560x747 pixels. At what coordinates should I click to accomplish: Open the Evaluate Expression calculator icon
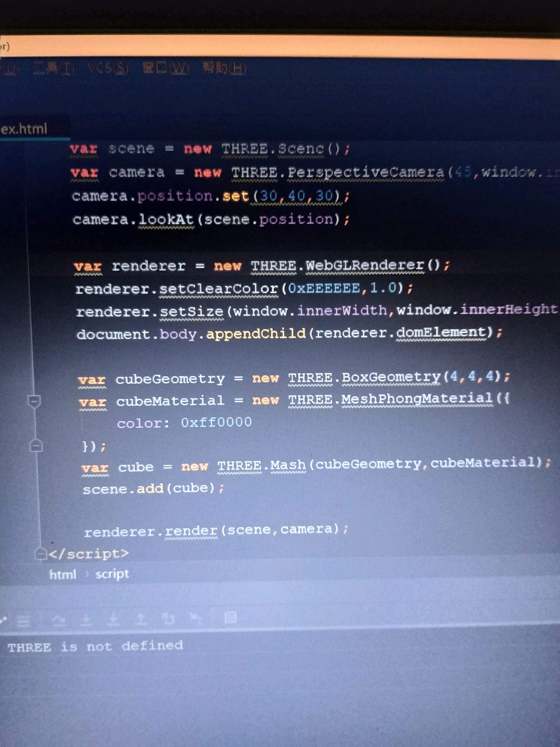pos(231,617)
